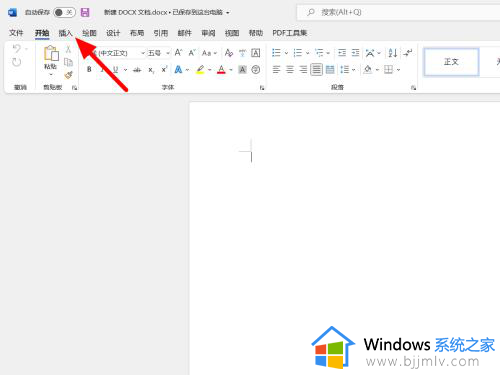Click the Clear Formatting icon
Viewport: 500px width, 375px height.
229,53
